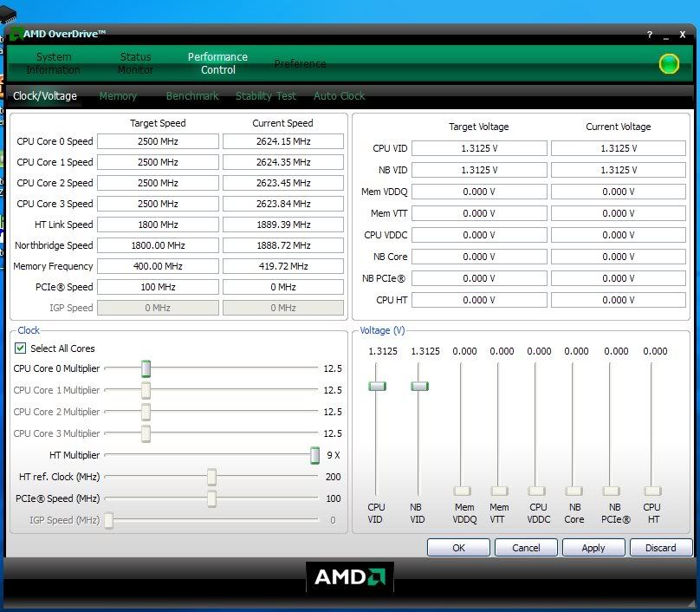This screenshot has height=612, width=700.
Task: Click the CPU Core 0 current speed 2624.15 MHz
Action: pyautogui.click(x=283, y=141)
